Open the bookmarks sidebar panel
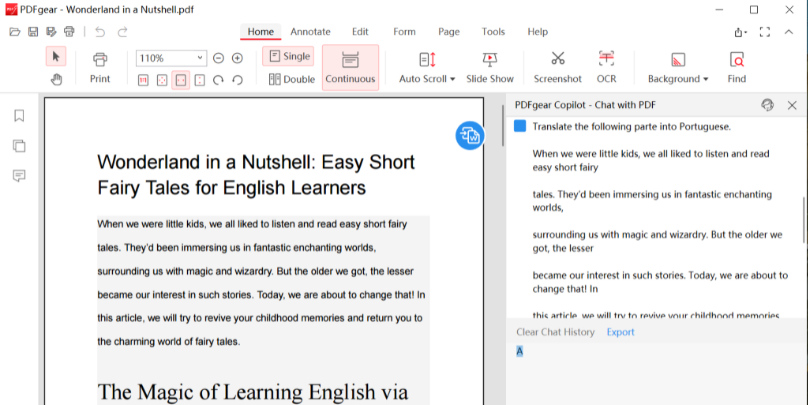This screenshot has height=405, width=810. [19, 116]
